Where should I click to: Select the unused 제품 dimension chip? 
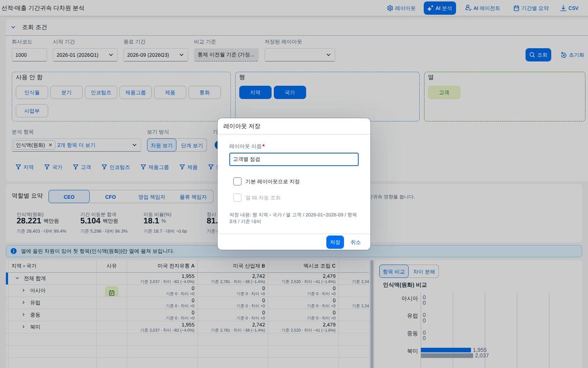pyautogui.click(x=170, y=92)
